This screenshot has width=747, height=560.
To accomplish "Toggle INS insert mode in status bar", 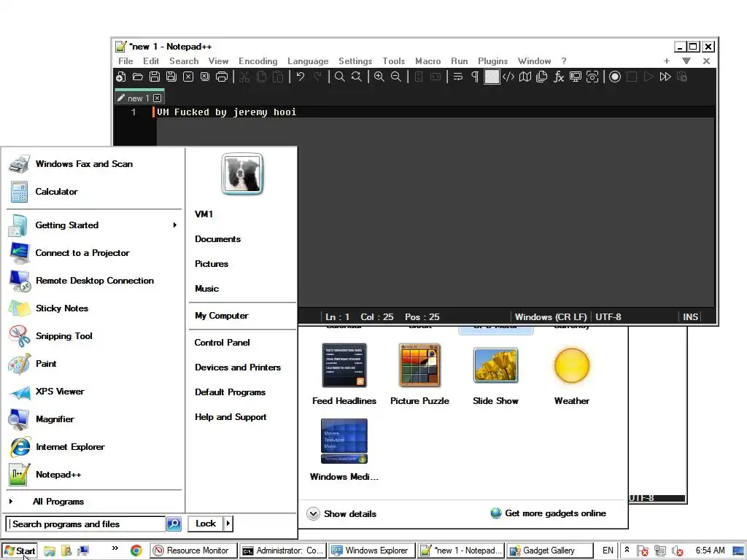I will click(x=690, y=316).
